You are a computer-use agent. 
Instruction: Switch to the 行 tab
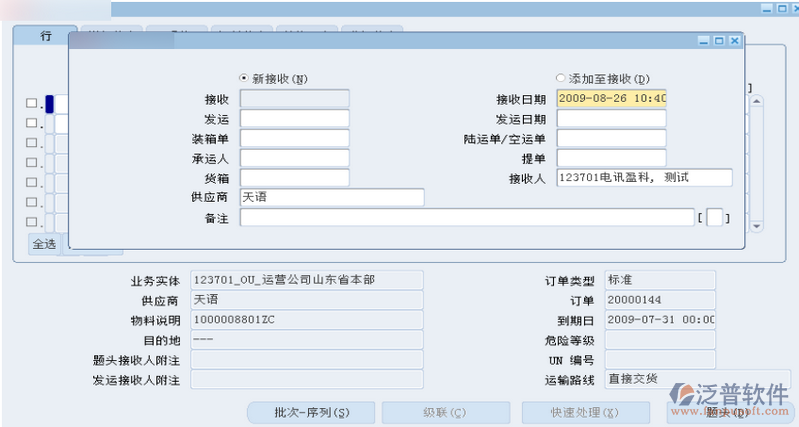[45, 35]
